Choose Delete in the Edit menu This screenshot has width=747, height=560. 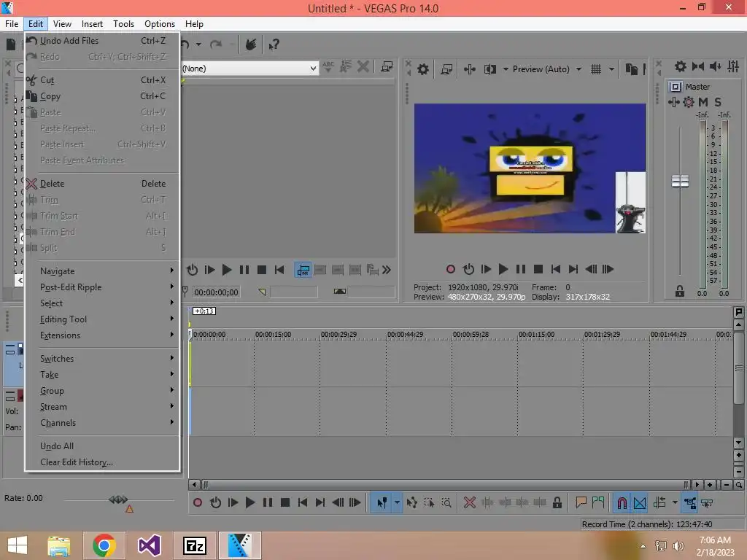[x=102, y=184]
